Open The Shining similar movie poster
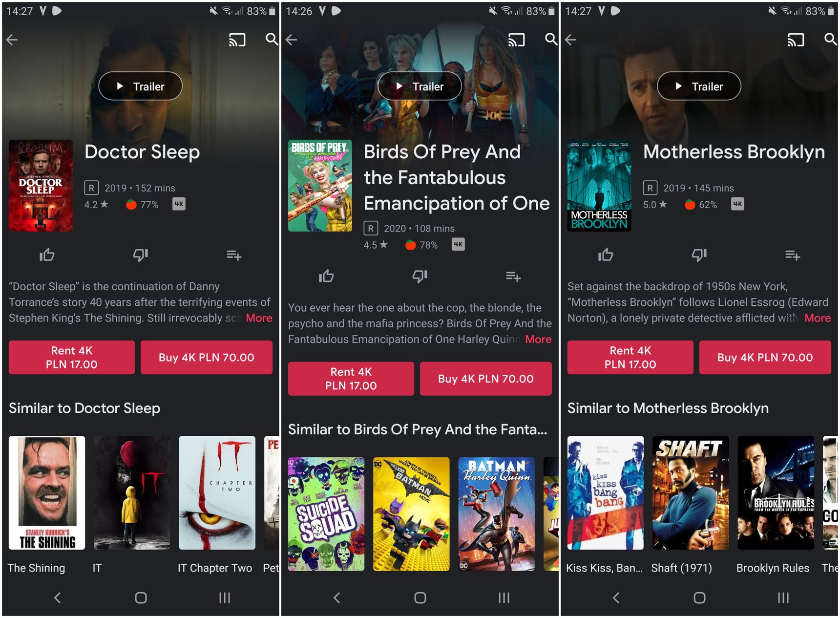 coord(47,493)
